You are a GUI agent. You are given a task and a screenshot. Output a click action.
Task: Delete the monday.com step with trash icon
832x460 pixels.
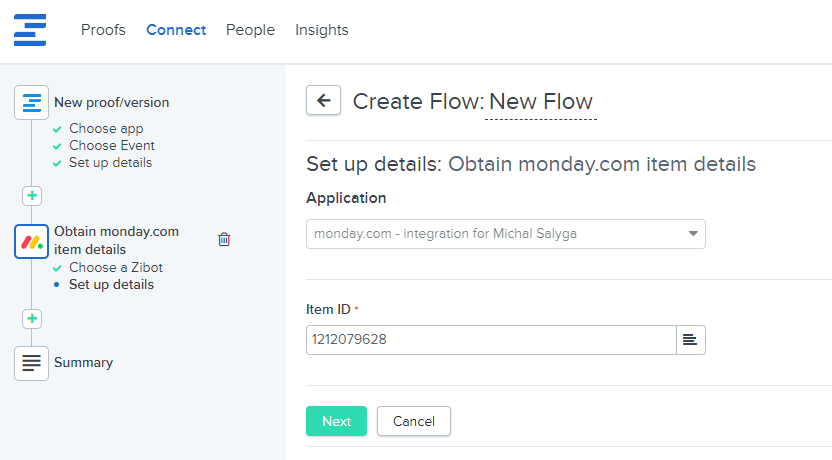224,239
